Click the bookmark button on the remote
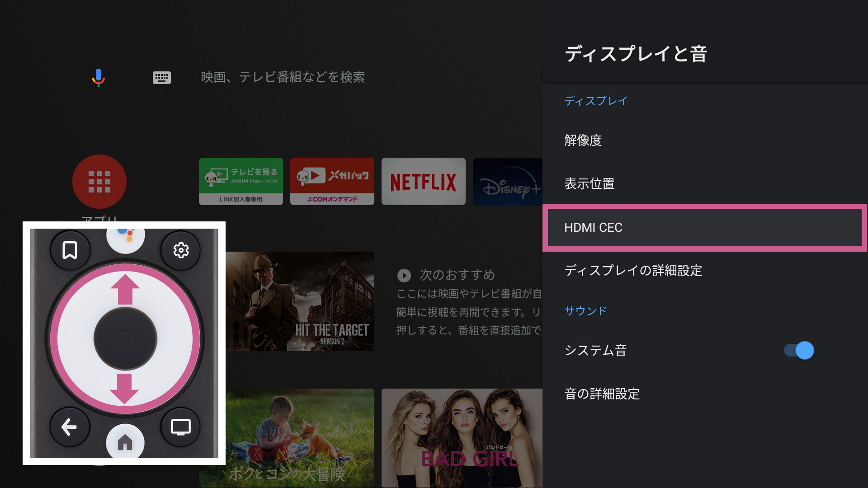 (70, 250)
